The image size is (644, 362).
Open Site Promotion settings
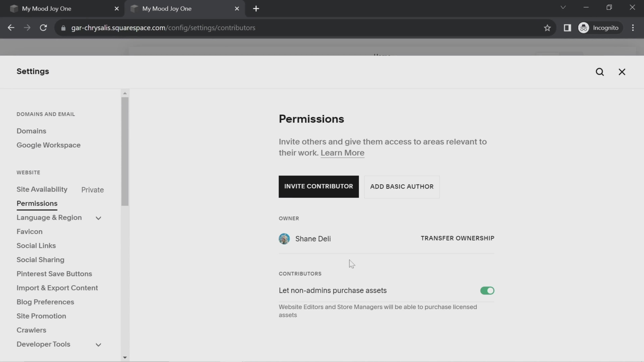pos(41,316)
